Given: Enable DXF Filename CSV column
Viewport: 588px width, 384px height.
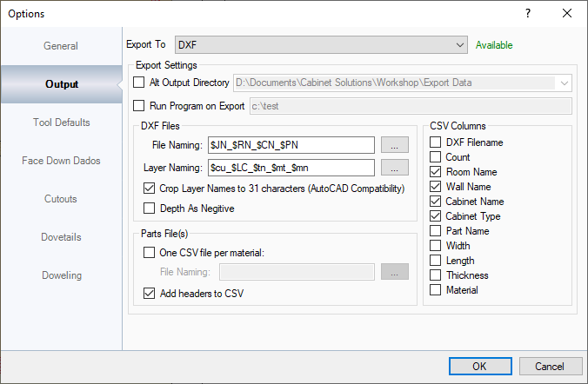Looking at the screenshot, I should coord(436,142).
